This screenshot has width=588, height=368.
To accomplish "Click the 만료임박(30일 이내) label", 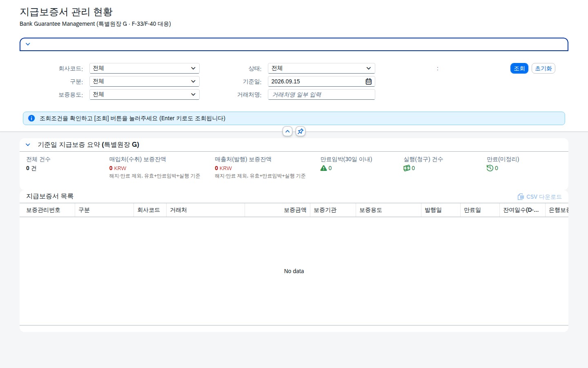I will 346,159.
